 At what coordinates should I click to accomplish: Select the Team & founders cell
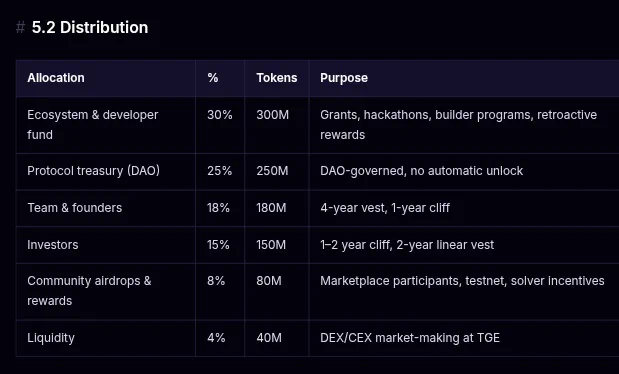75,208
